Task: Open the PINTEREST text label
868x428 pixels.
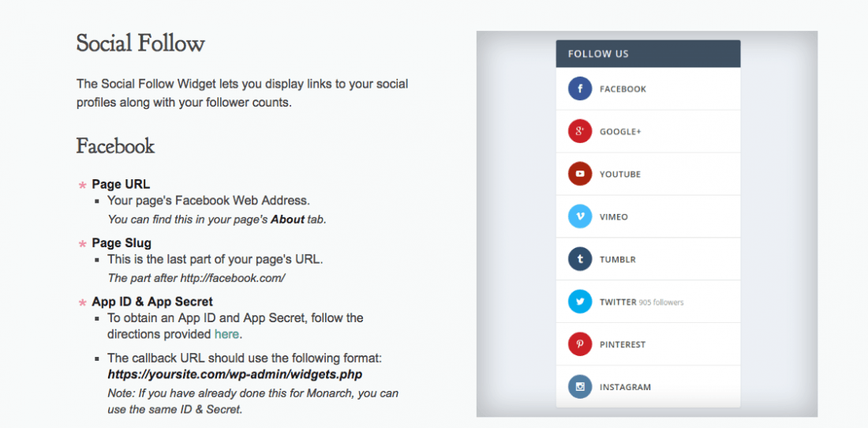Action: (623, 345)
